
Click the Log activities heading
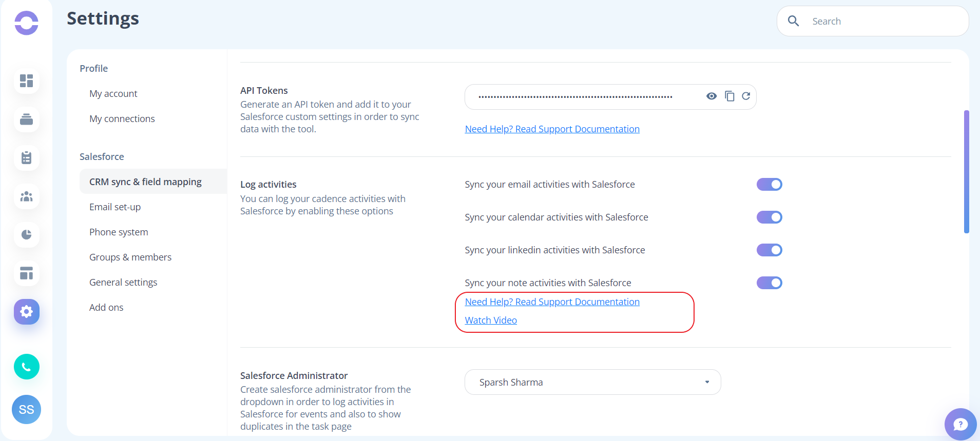coord(268,184)
